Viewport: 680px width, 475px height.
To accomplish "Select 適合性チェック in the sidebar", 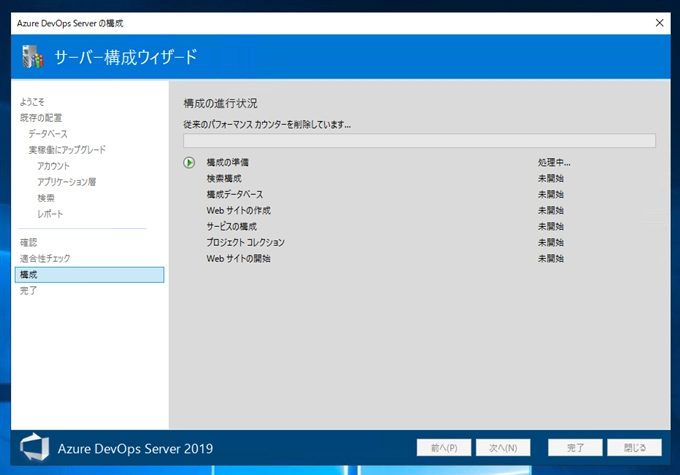I will (45, 259).
